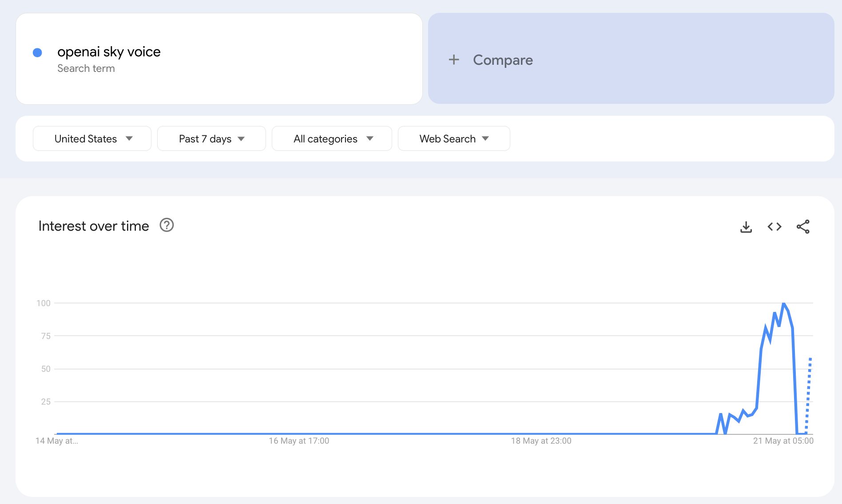Open the All categories dropdown
Screen dimensions: 842x504
click(x=331, y=138)
